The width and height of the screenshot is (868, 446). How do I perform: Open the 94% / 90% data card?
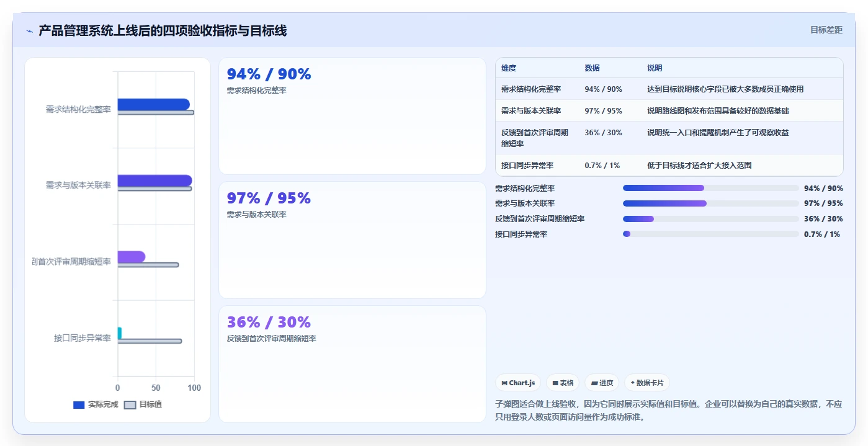tap(352, 116)
